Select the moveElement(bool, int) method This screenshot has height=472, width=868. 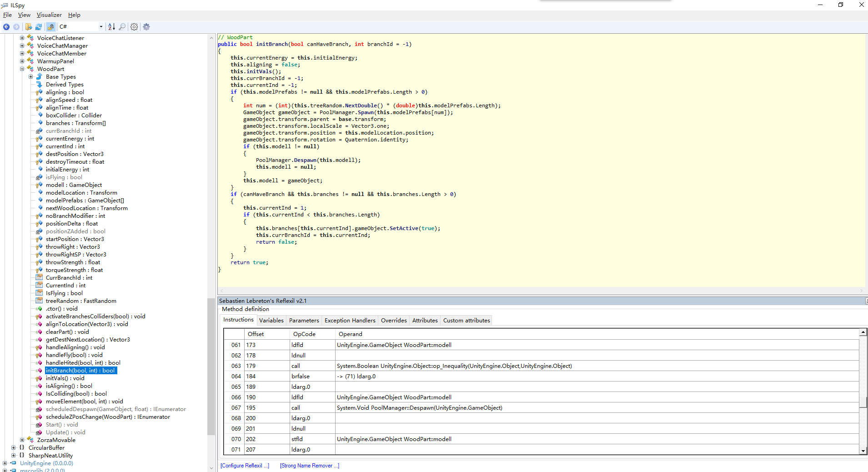click(x=84, y=402)
